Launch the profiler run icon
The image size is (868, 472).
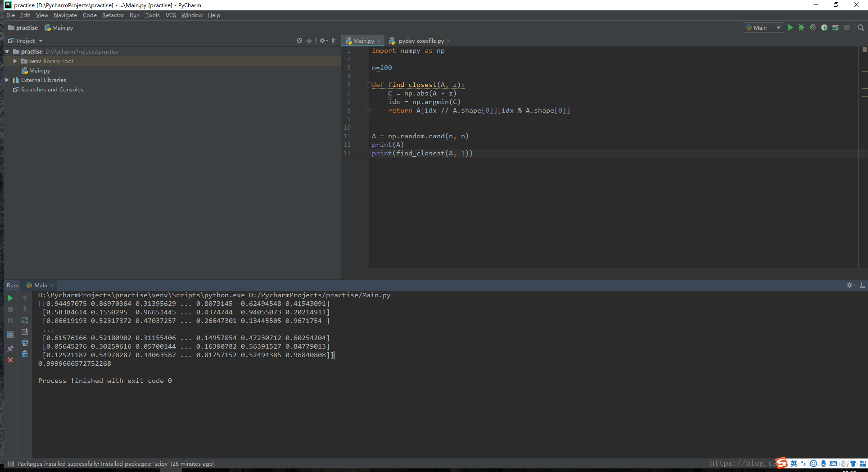click(x=824, y=27)
